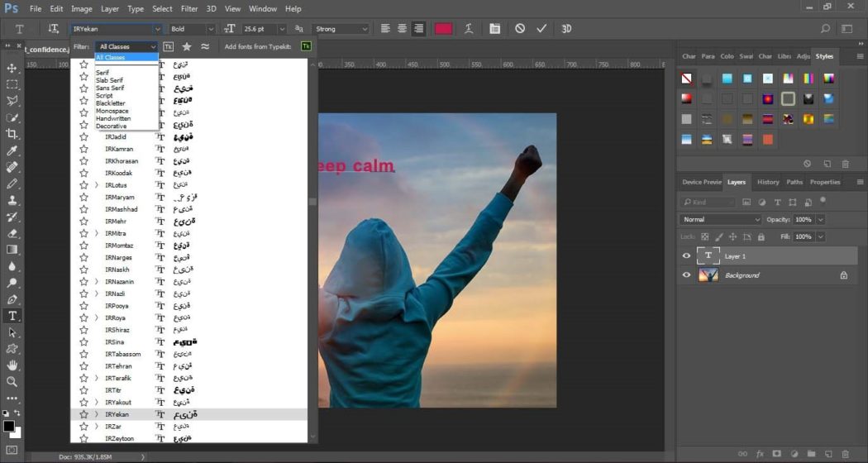Delete style trash icon in Styles panel
This screenshot has height=463, width=868.
tap(846, 164)
